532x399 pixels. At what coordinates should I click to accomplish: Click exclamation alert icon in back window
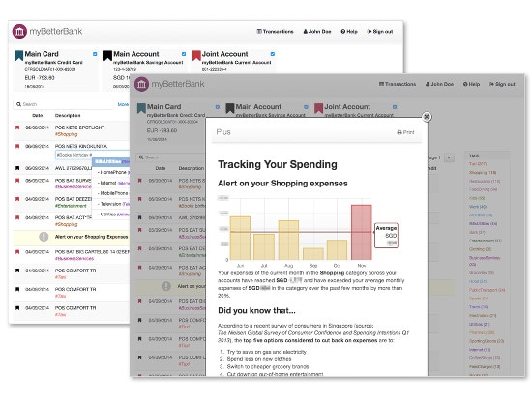[44, 237]
